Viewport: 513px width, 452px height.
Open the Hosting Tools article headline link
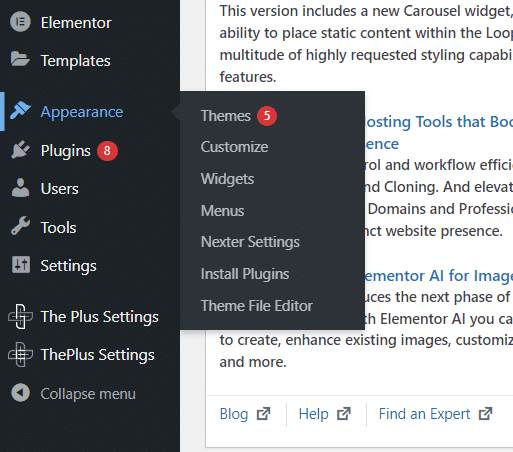[x=439, y=132]
